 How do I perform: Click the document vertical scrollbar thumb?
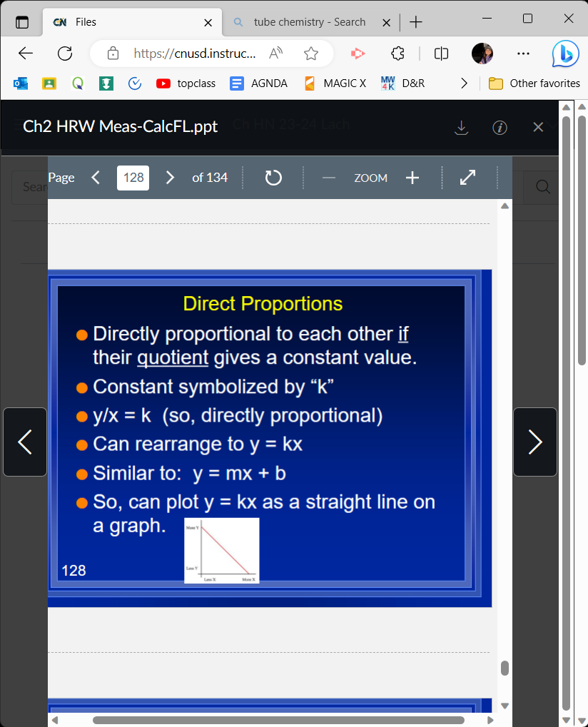pos(505,668)
